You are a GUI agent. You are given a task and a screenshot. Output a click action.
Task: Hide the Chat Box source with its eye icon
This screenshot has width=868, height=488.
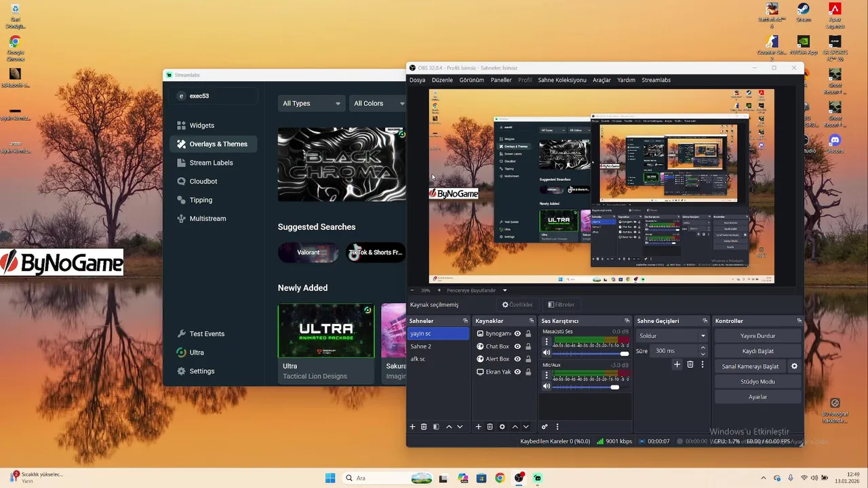(x=517, y=346)
